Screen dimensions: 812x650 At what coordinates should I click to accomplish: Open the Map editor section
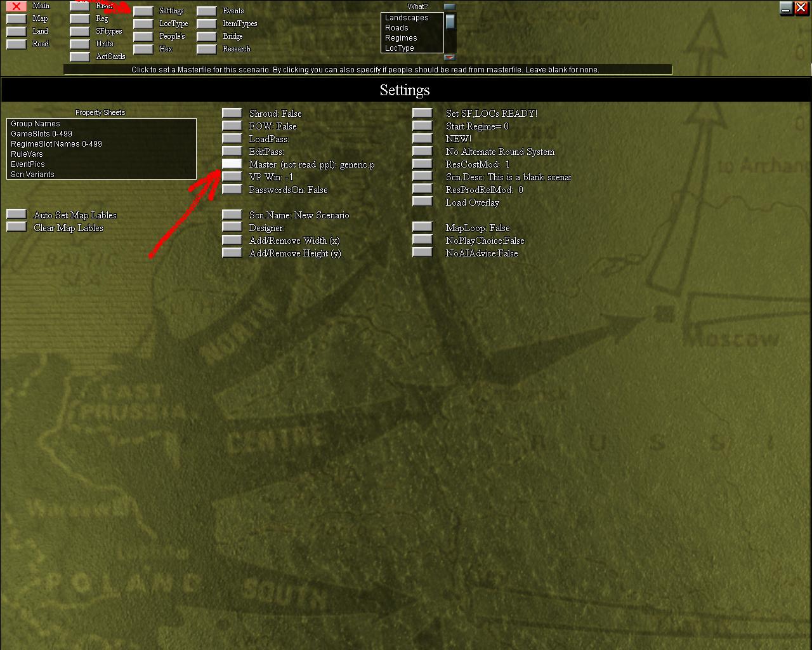[x=16, y=19]
